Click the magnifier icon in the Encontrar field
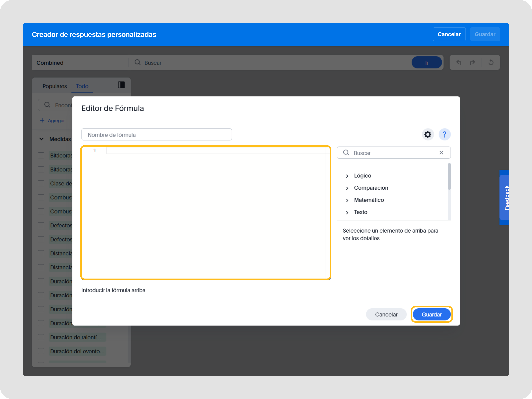Viewport: 532px width, 399px height. (47, 105)
